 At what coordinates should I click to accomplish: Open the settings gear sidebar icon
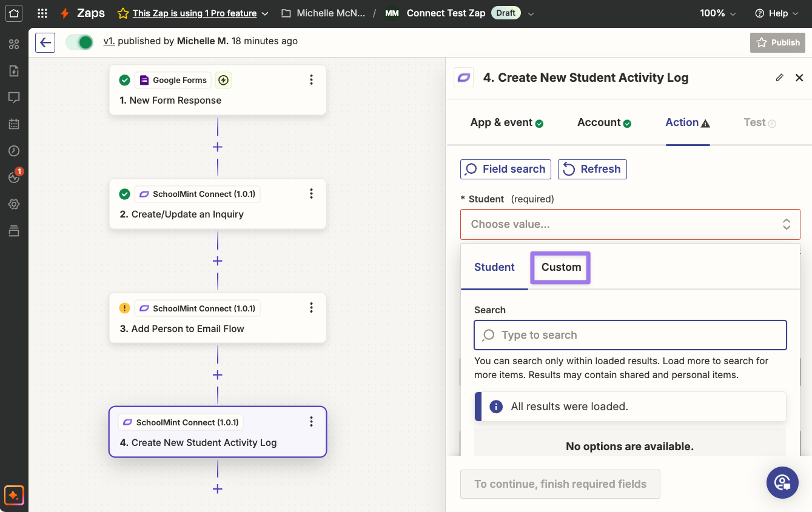pos(14,204)
